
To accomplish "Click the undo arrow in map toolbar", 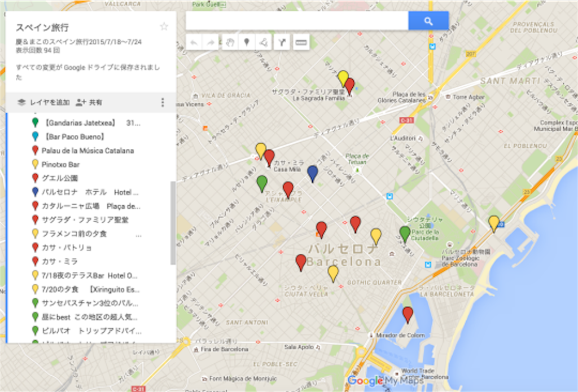I will (194, 43).
